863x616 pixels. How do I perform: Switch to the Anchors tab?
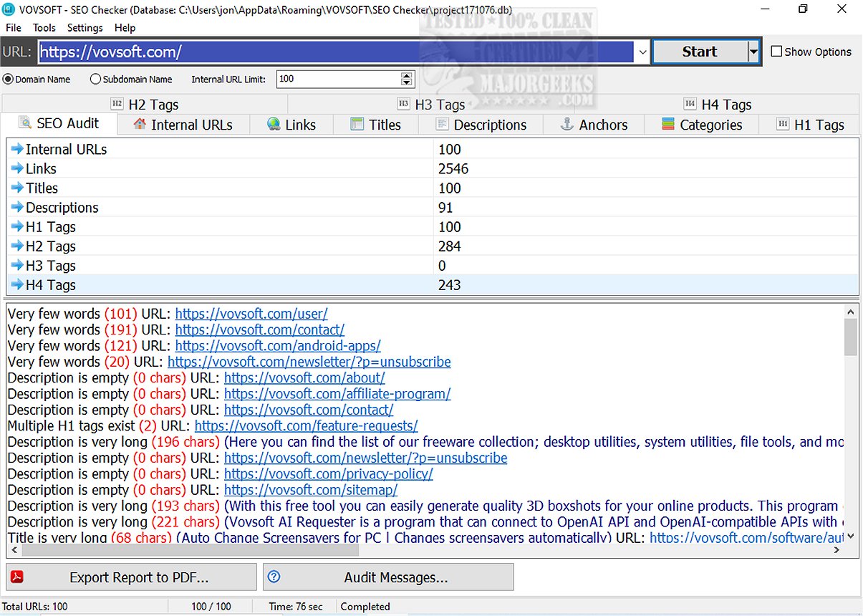tap(594, 125)
